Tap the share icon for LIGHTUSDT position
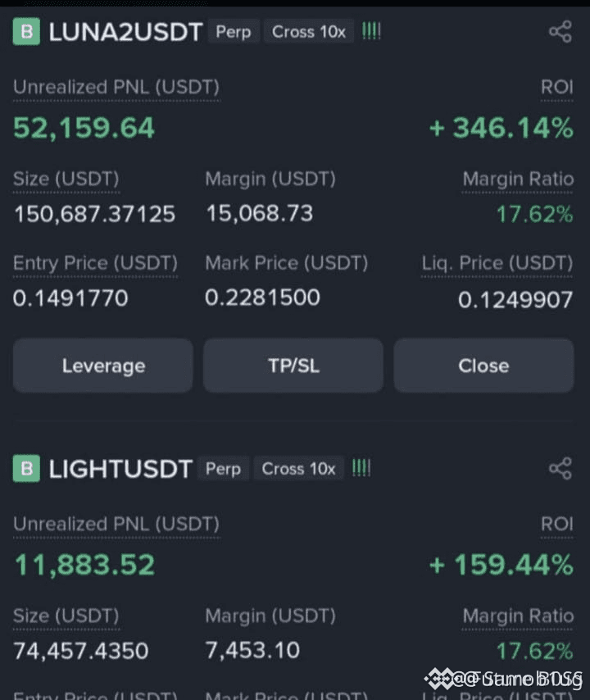 (560, 468)
